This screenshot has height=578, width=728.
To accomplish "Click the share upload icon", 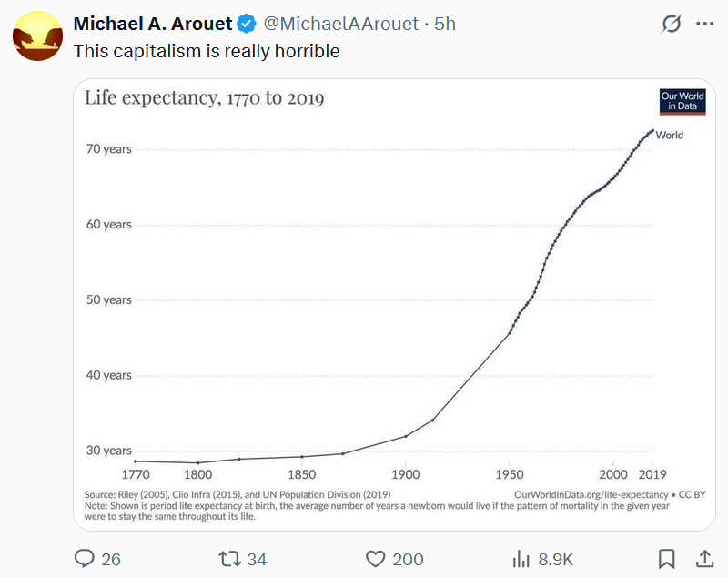I will 704,558.
